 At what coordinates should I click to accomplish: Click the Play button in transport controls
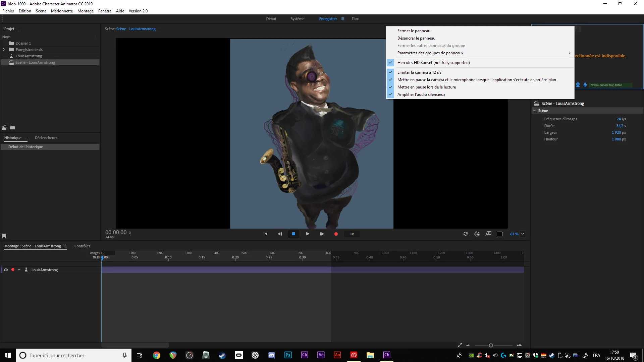point(308,234)
